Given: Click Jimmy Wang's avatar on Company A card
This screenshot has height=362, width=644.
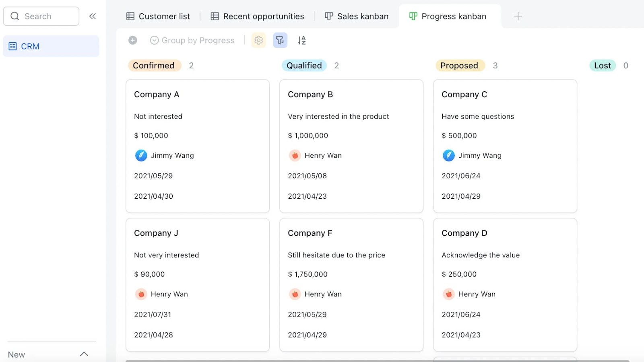Looking at the screenshot, I should (141, 155).
